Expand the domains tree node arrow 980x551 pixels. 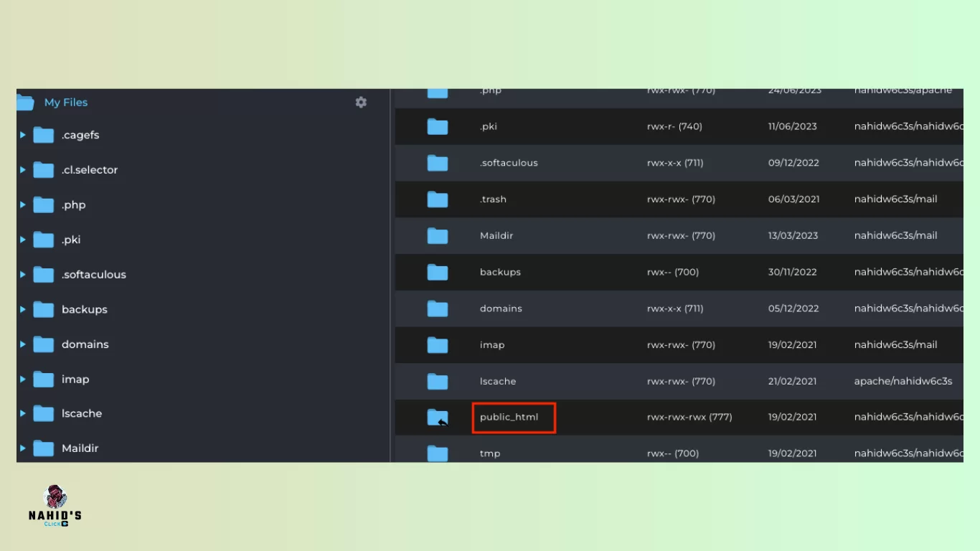coord(23,344)
